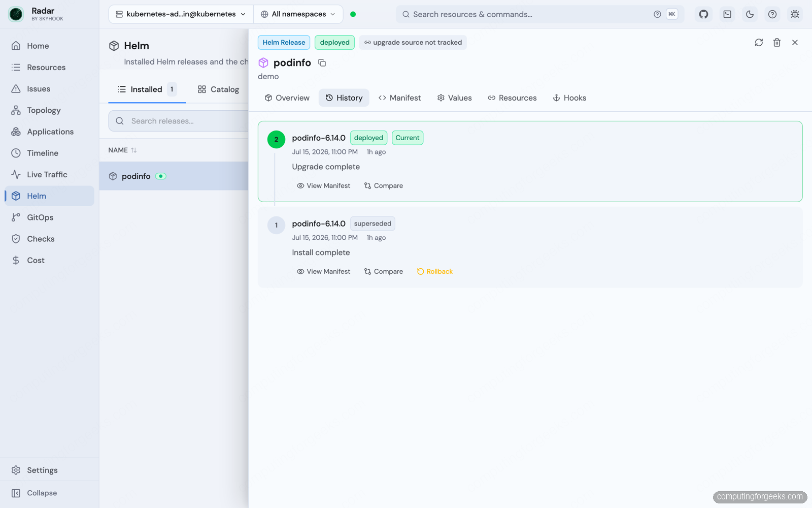Click the superseded badge
Viewport: 812px width, 508px height.
(x=373, y=224)
